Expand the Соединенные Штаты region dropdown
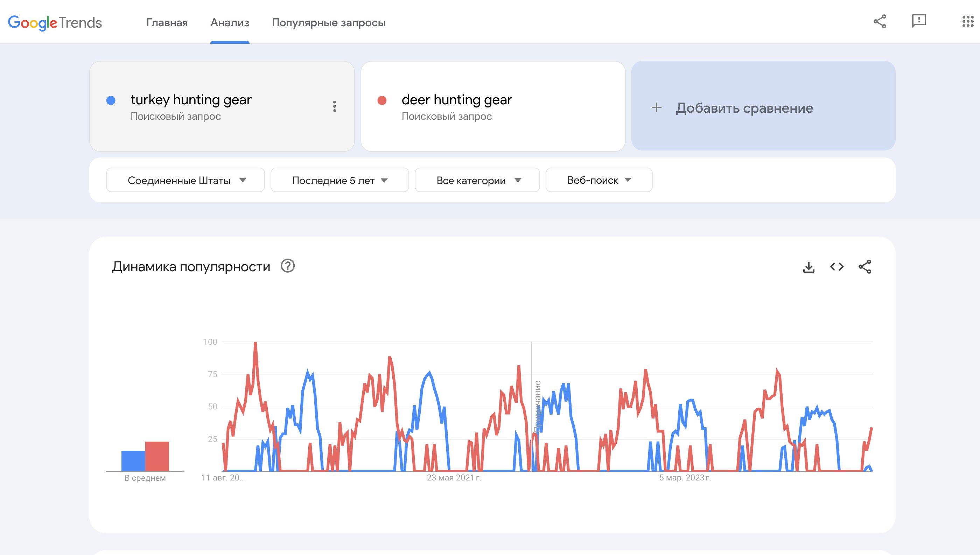 pos(185,180)
